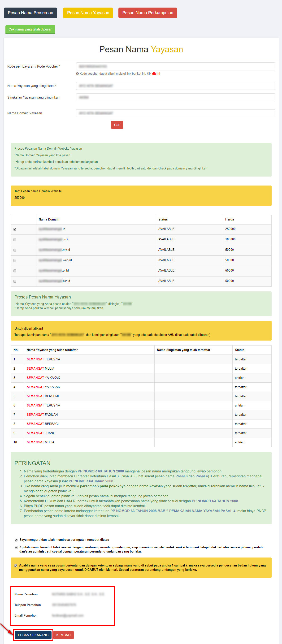Select the .my.id domain checkbox
282x644 pixels.
(x=15, y=250)
